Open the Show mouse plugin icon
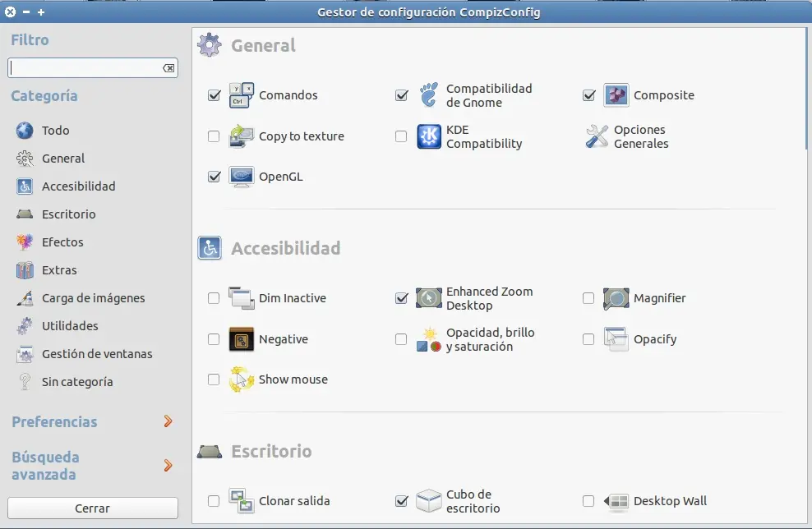This screenshot has width=812, height=529. [242, 379]
